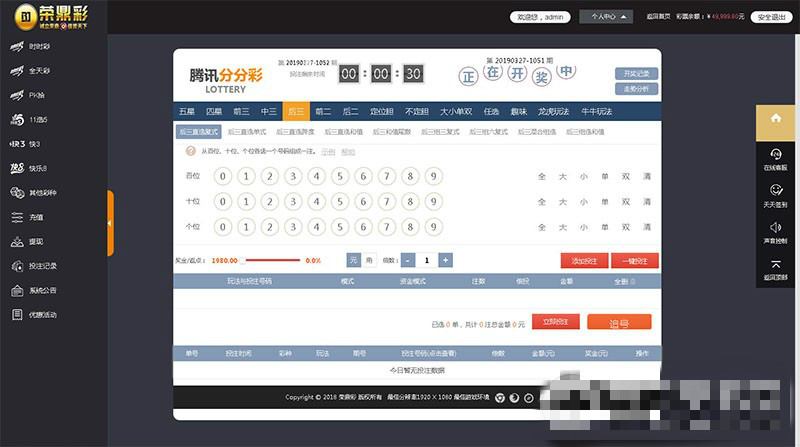Switch to the 龙虎玩法 tab

[x=553, y=111]
